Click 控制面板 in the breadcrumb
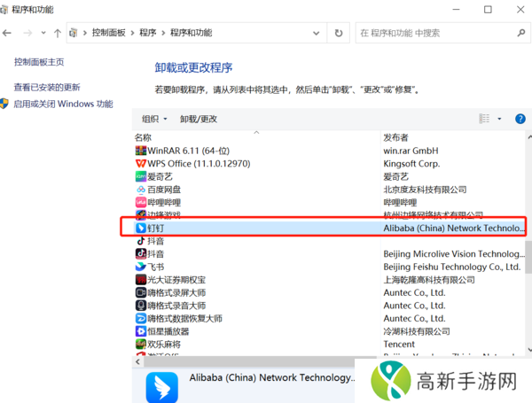The width and height of the screenshot is (532, 403). [x=108, y=33]
